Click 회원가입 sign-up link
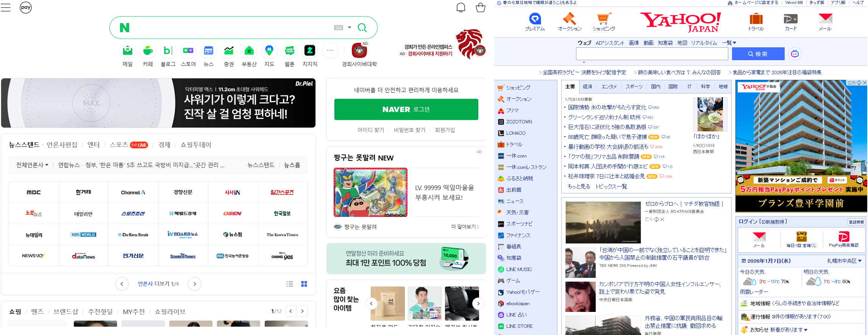 pyautogui.click(x=445, y=130)
